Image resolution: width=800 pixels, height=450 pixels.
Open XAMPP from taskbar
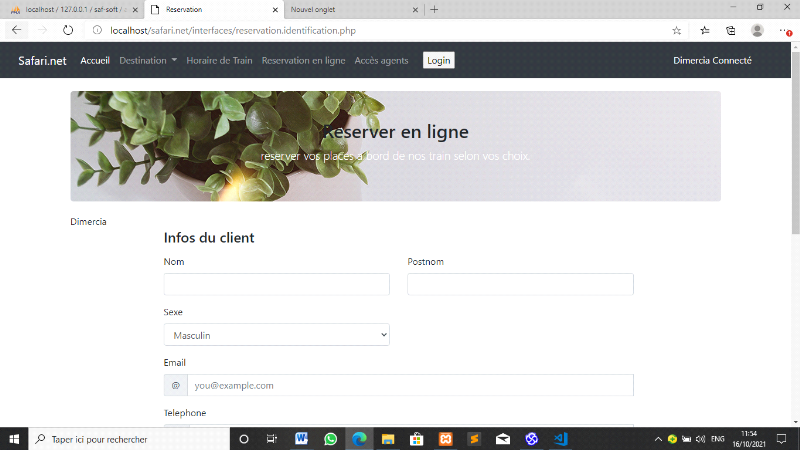point(445,439)
